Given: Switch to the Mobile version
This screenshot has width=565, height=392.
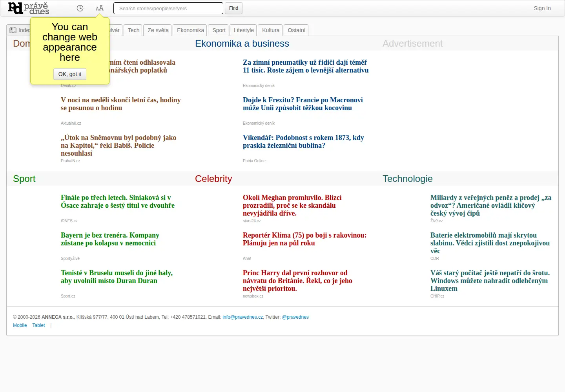Looking at the screenshot, I should [20, 325].
